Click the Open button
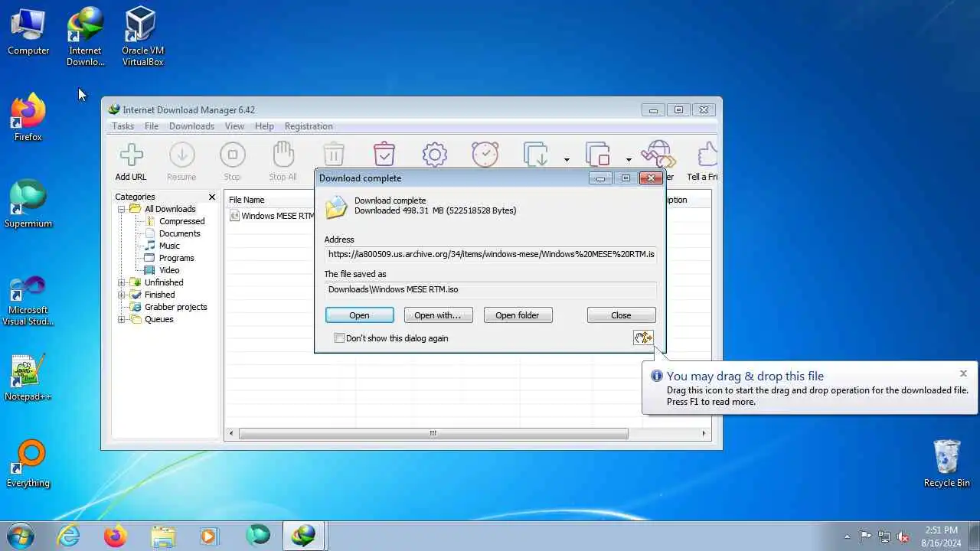The width and height of the screenshot is (980, 551). point(359,315)
